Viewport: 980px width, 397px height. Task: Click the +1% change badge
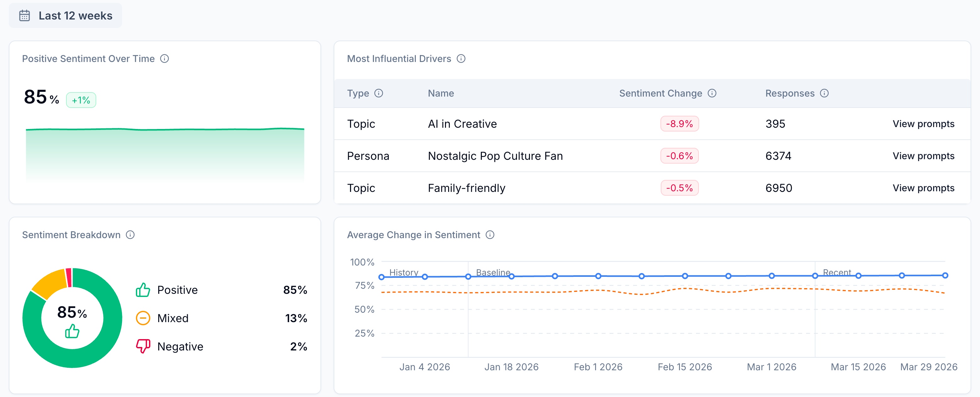coord(81,100)
